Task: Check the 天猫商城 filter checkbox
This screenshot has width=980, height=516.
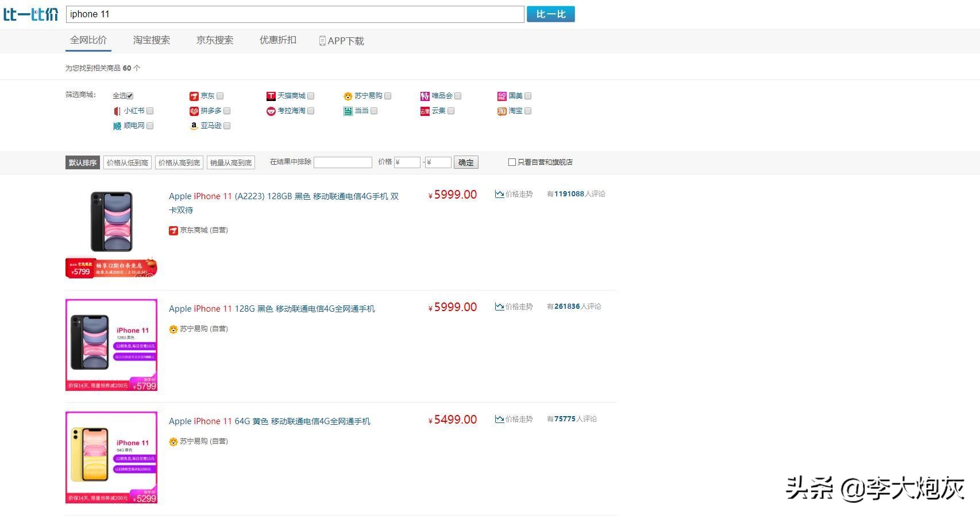Action: pyautogui.click(x=311, y=96)
